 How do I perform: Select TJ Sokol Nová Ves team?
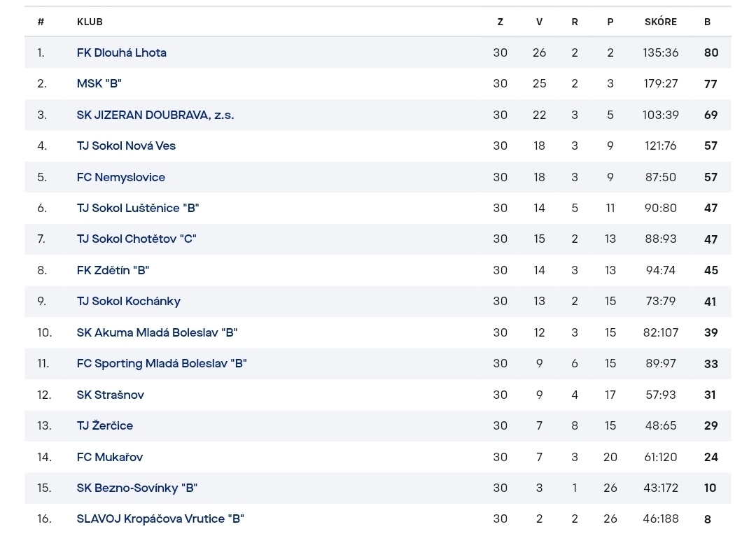(x=126, y=146)
